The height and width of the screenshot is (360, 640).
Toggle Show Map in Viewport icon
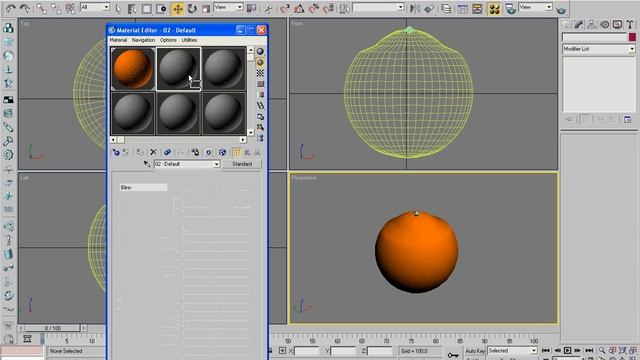[222, 152]
